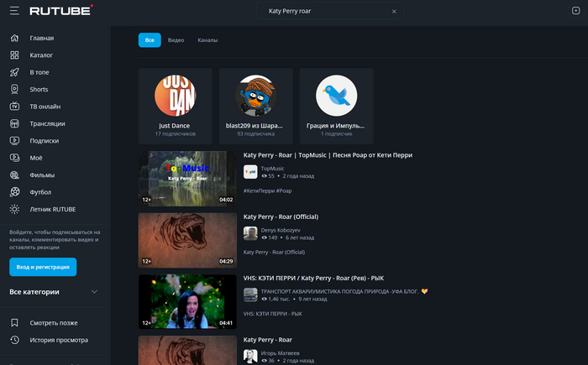Open the hamburger menu icon
Image resolution: width=588 pixels, height=365 pixels.
point(14,11)
